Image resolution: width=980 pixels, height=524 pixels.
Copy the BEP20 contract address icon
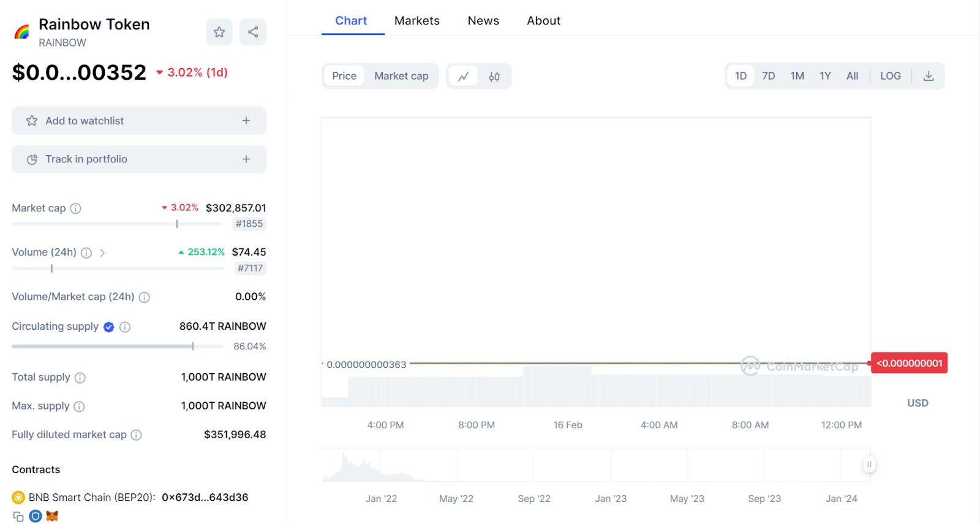(x=18, y=517)
